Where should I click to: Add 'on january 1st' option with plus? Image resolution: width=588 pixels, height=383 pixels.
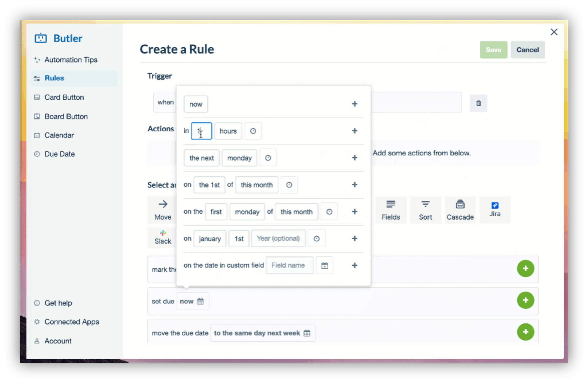pyautogui.click(x=355, y=238)
